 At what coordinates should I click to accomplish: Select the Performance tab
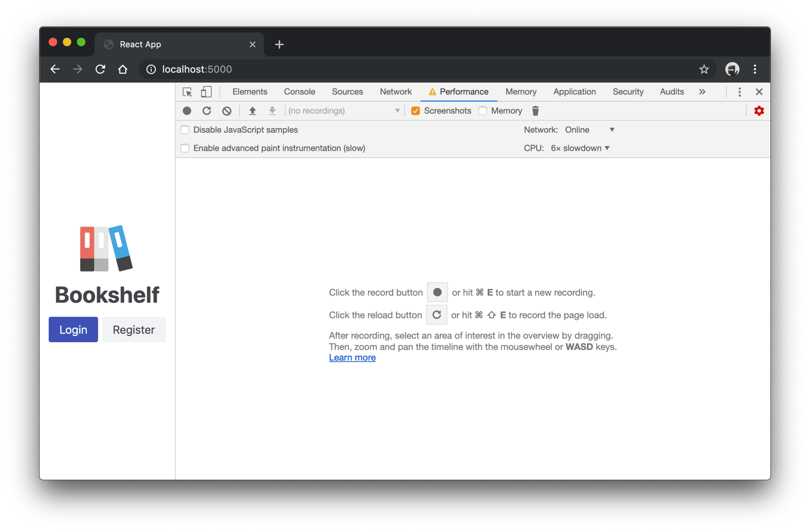459,92
